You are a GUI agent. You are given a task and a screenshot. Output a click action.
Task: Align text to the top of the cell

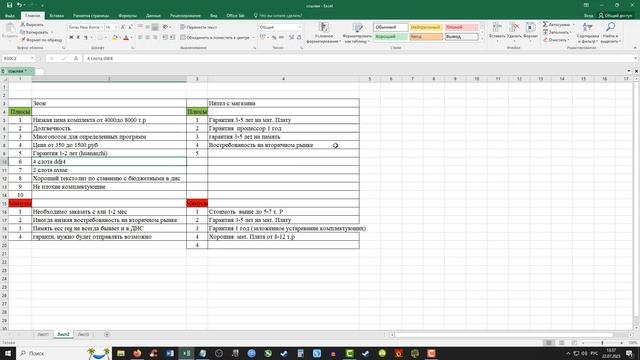click(140, 27)
